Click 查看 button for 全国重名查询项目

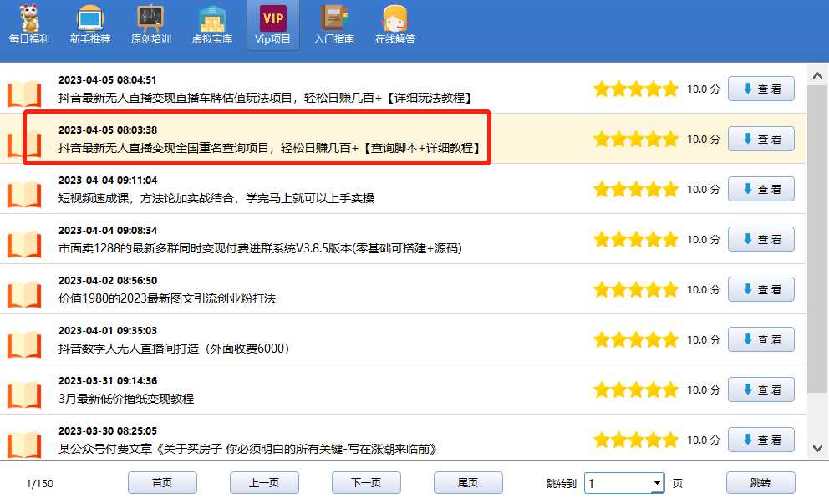(760, 139)
